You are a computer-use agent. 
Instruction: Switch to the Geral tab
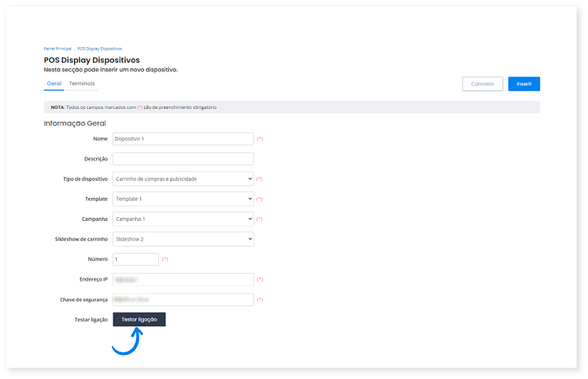click(x=54, y=84)
